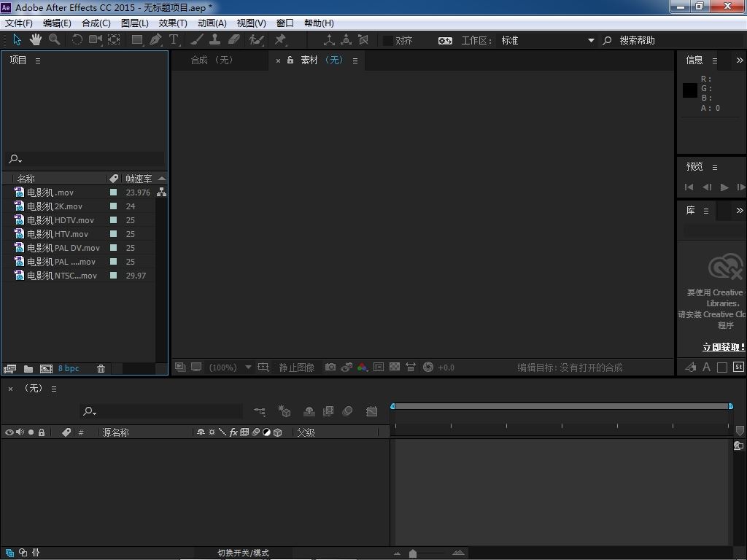Open the 素材 panel options menu

tap(355, 61)
